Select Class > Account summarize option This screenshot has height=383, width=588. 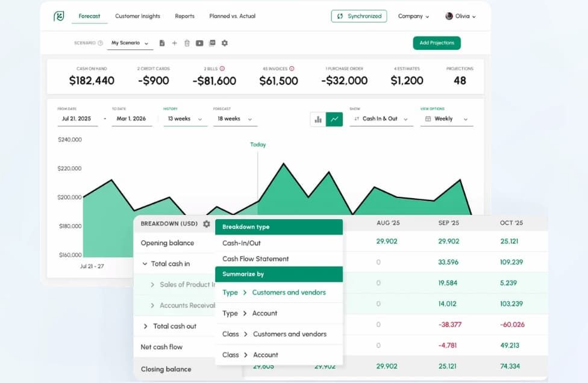pos(278,355)
